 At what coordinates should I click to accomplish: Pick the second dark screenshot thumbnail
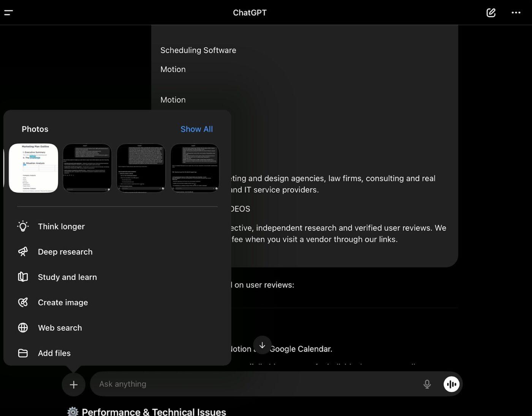tap(141, 168)
